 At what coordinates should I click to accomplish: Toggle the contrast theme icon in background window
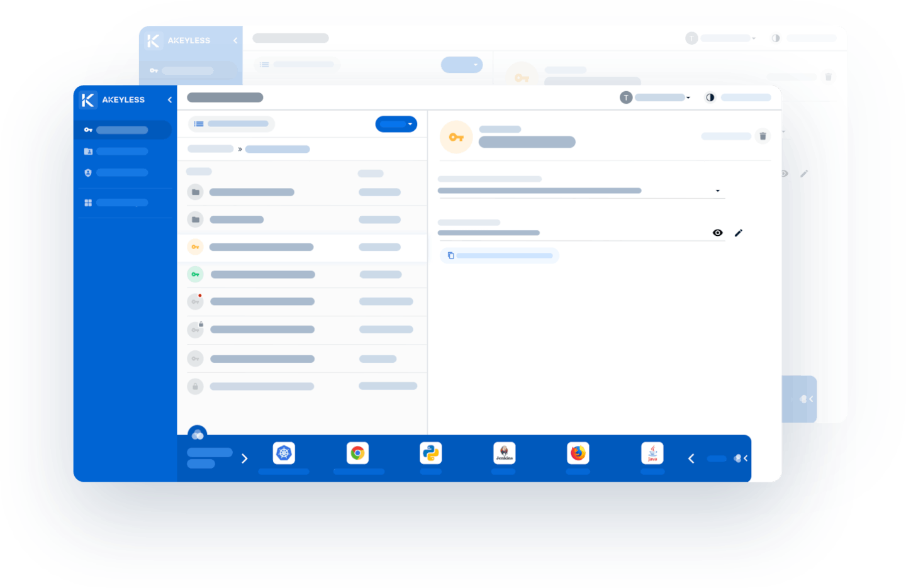[776, 38]
